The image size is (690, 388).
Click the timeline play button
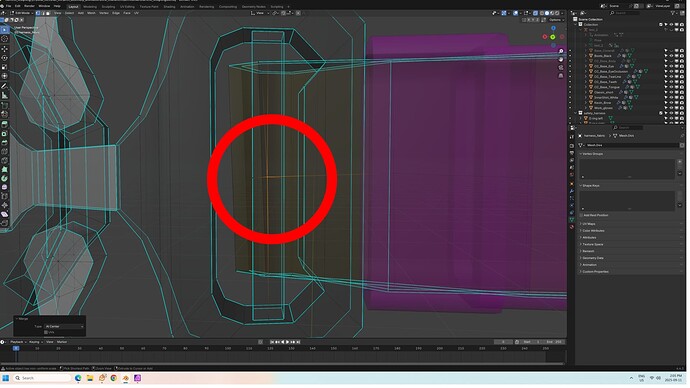288,343
